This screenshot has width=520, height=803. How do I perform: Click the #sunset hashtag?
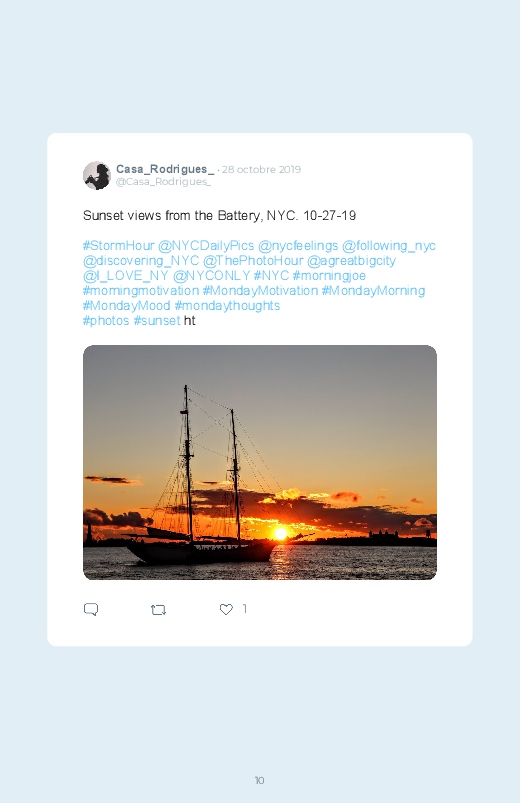[x=157, y=321]
